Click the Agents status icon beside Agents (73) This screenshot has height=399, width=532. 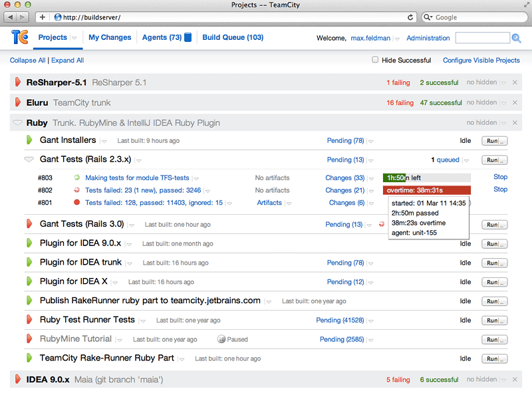(x=188, y=37)
